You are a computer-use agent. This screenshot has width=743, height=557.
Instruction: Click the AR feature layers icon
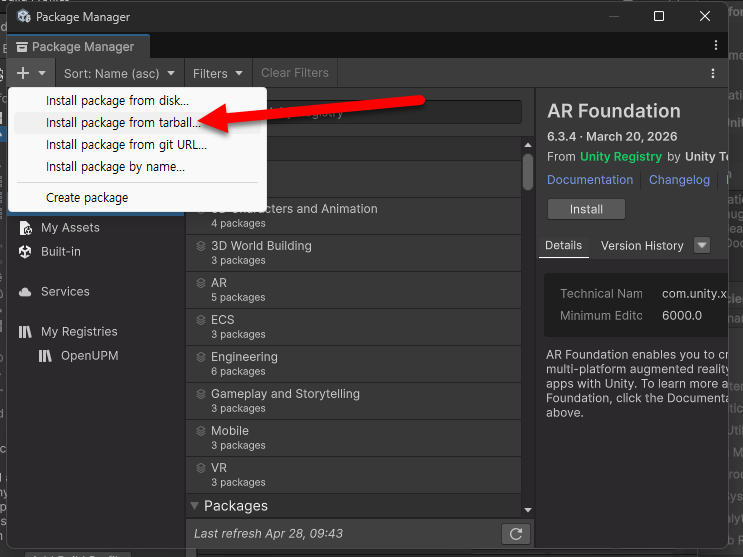pos(201,283)
